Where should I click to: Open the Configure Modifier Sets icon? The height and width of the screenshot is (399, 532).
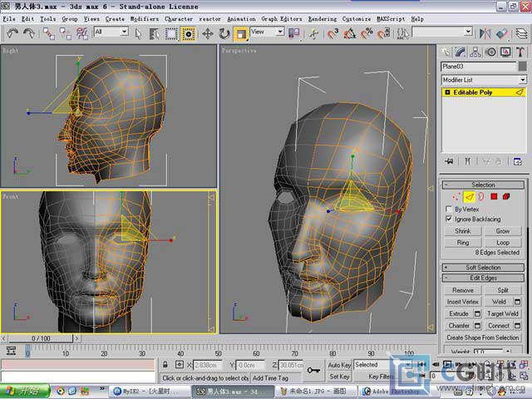(x=517, y=161)
